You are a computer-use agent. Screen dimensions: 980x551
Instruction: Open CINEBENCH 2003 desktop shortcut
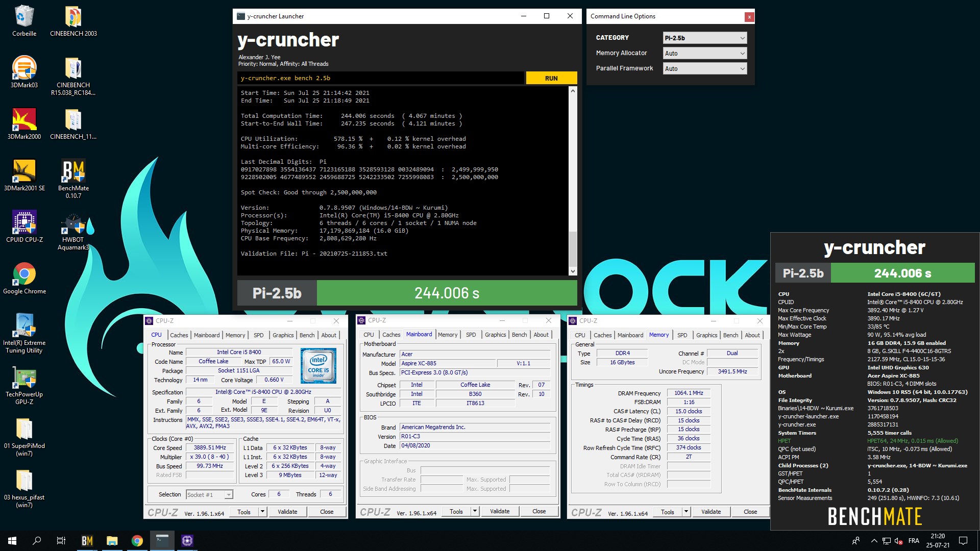[x=73, y=20]
